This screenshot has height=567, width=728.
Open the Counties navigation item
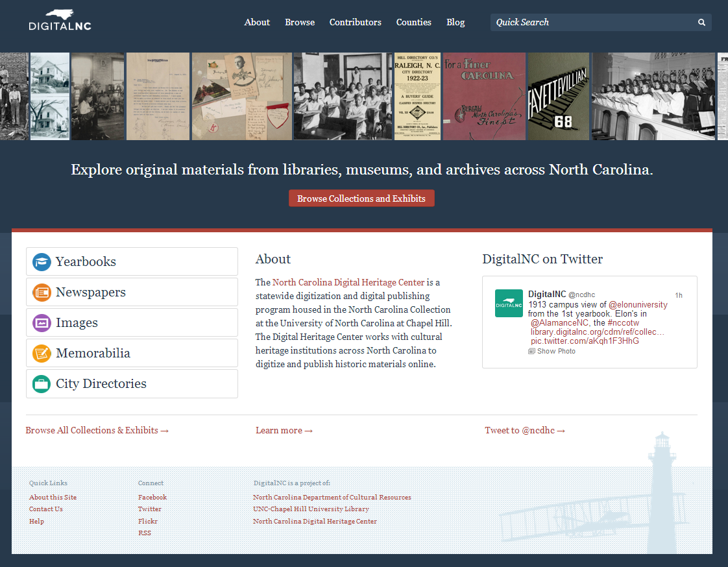coord(414,22)
